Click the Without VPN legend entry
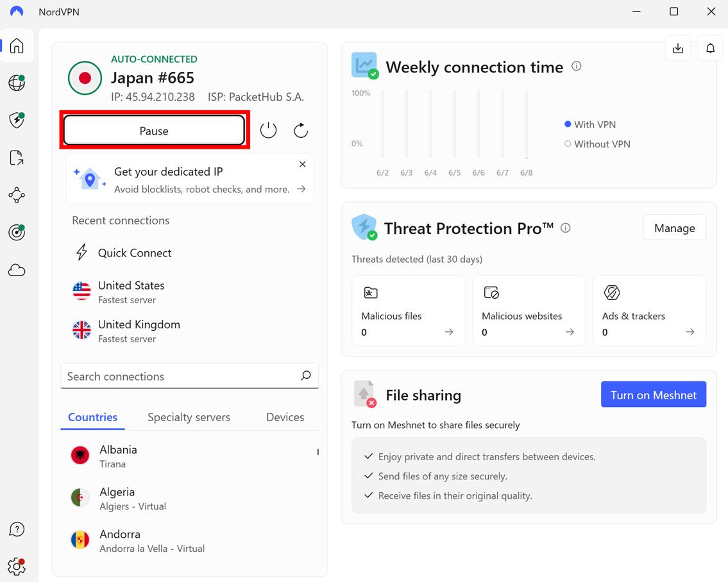 pyautogui.click(x=597, y=144)
